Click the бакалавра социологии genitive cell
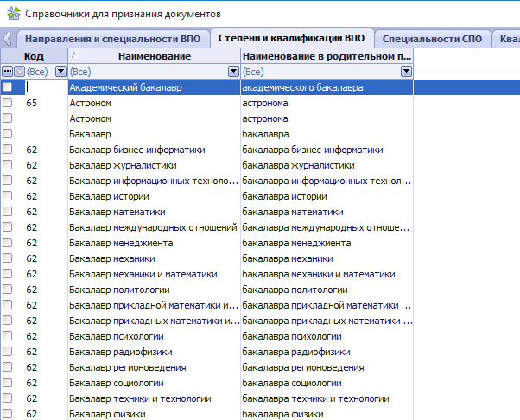This screenshot has height=420, width=520. [x=294, y=383]
